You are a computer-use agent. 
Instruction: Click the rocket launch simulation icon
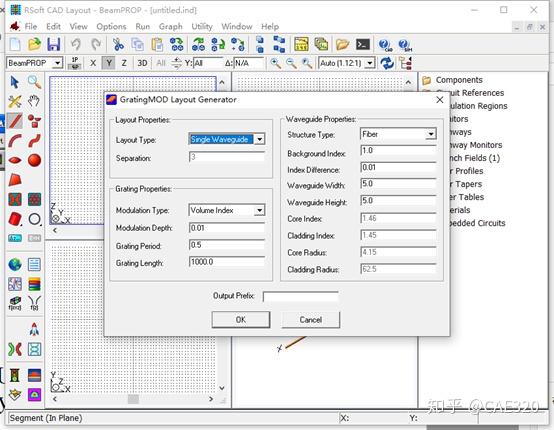pos(34,329)
